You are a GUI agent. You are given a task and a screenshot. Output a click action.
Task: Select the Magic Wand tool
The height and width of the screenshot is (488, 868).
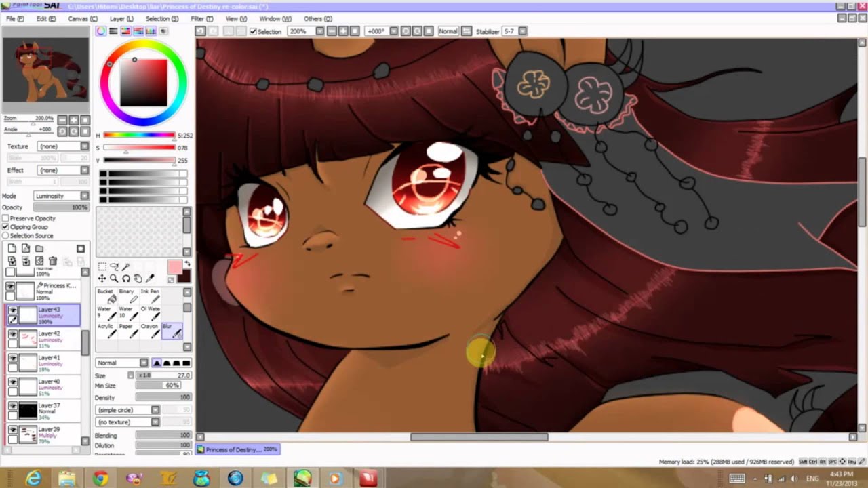(126, 267)
